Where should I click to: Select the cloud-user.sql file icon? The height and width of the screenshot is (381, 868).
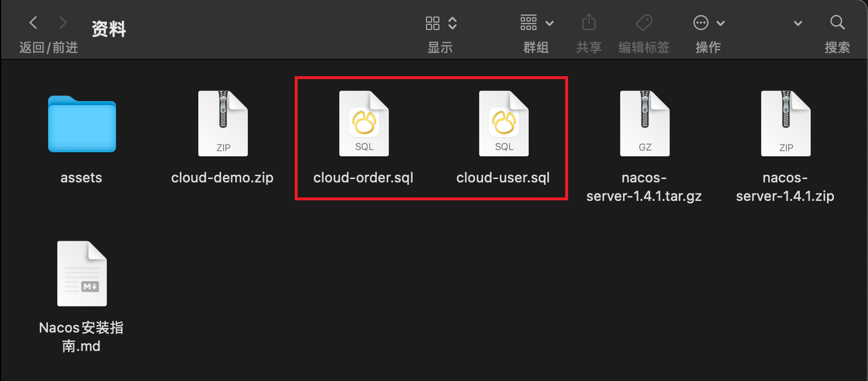[503, 124]
